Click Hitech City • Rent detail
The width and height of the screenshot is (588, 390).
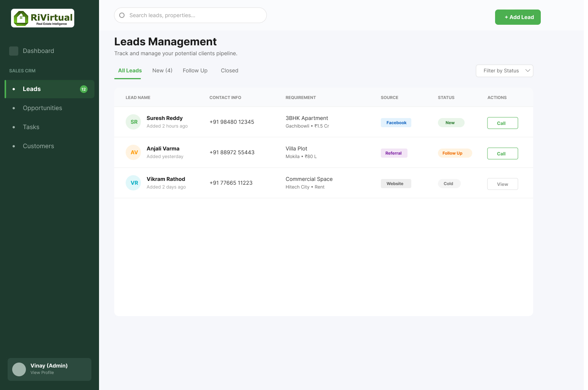305,187
